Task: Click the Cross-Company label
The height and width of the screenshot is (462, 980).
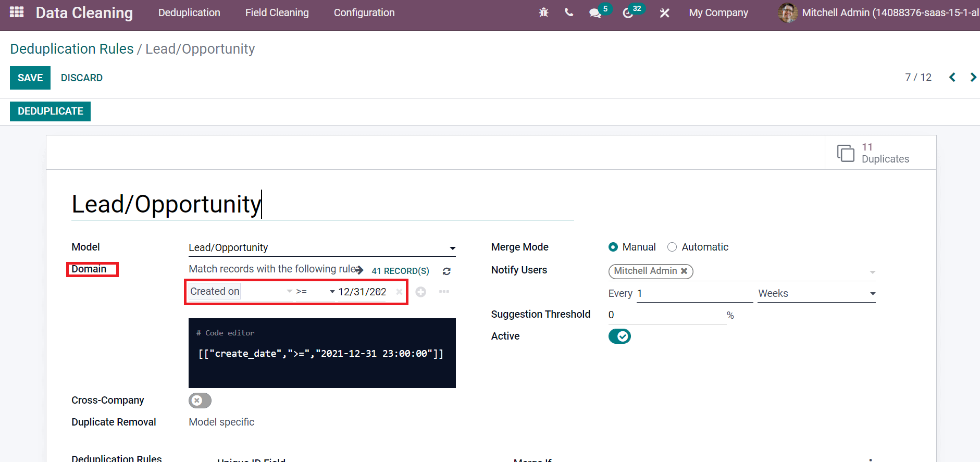Action: 108,400
